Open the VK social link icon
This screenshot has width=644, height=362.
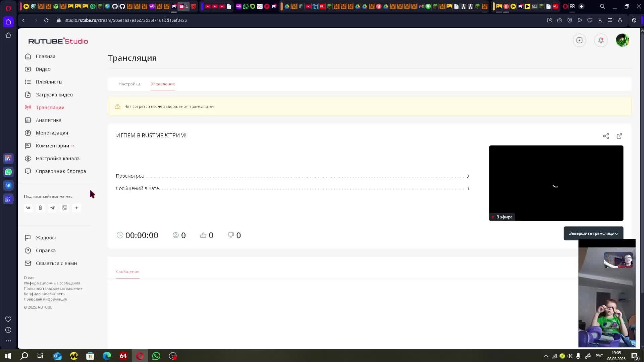[28, 208]
